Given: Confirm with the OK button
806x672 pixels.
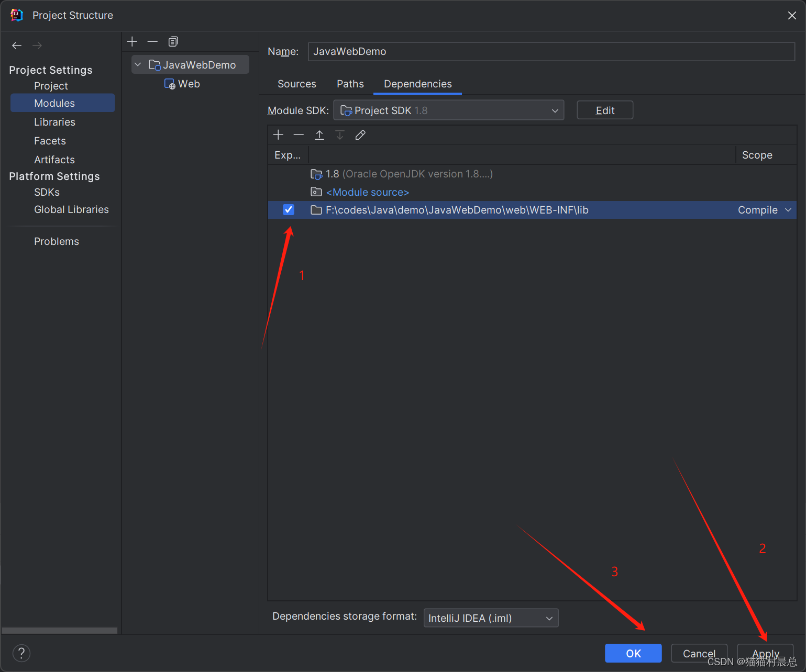Looking at the screenshot, I should tap(633, 653).
